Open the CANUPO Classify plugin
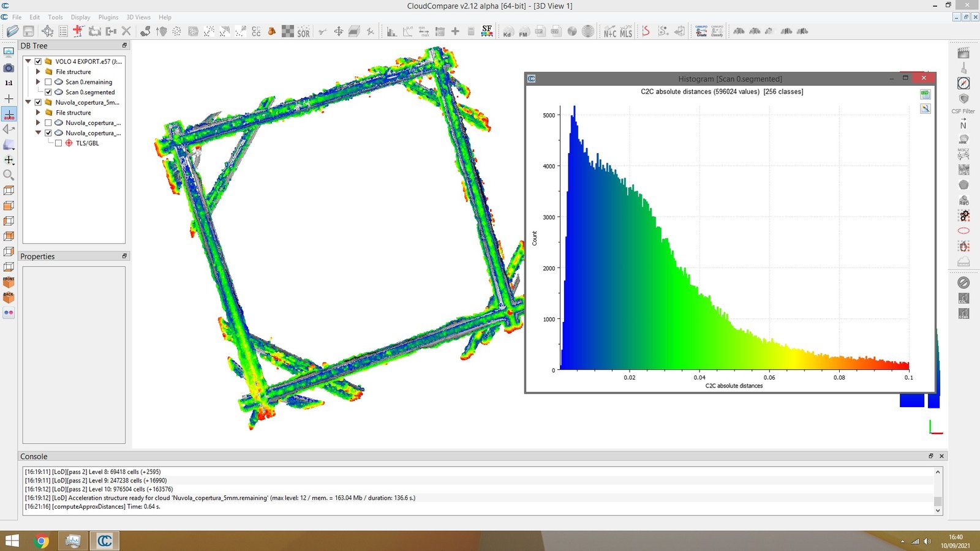Screen dimensions: 980x551 point(717,31)
